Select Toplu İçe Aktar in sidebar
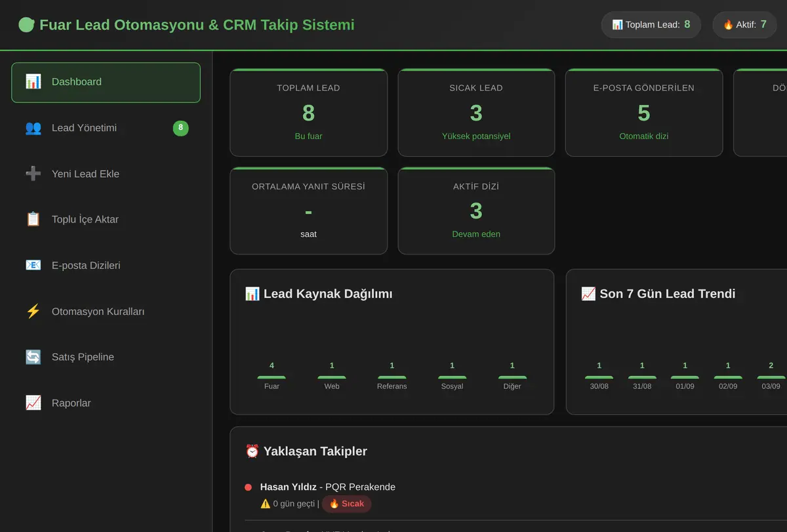Image resolution: width=787 pixels, height=532 pixels. coord(106,220)
